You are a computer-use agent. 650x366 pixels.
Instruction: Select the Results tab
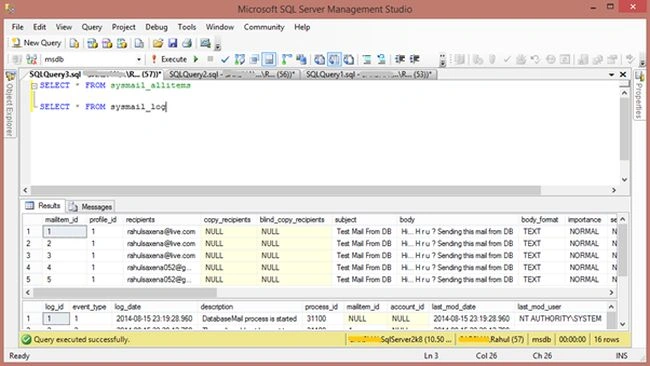[43, 206]
